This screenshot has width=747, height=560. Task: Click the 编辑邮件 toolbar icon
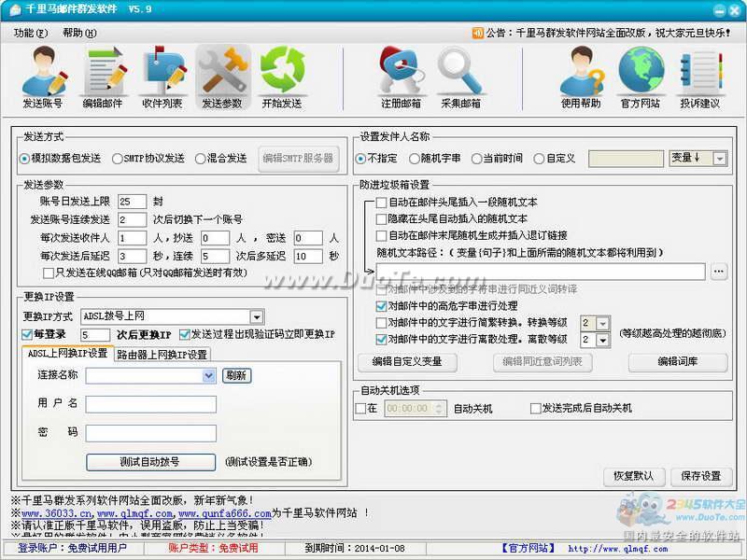point(103,77)
